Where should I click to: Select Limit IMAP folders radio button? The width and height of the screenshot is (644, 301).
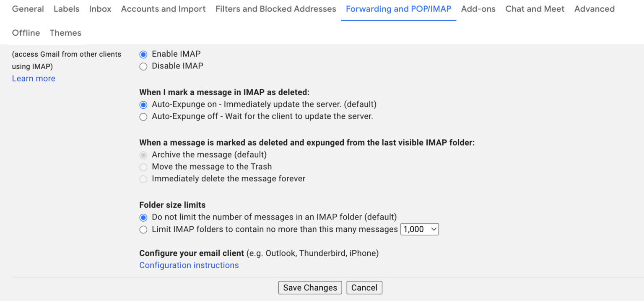pyautogui.click(x=143, y=230)
